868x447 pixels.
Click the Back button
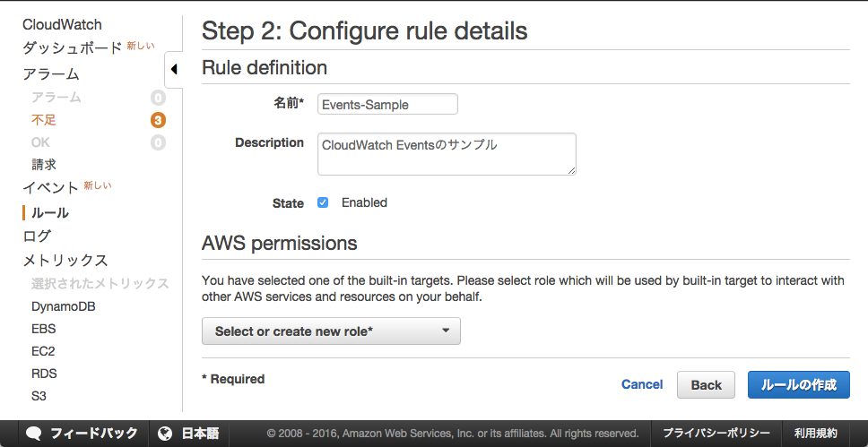tap(706, 385)
